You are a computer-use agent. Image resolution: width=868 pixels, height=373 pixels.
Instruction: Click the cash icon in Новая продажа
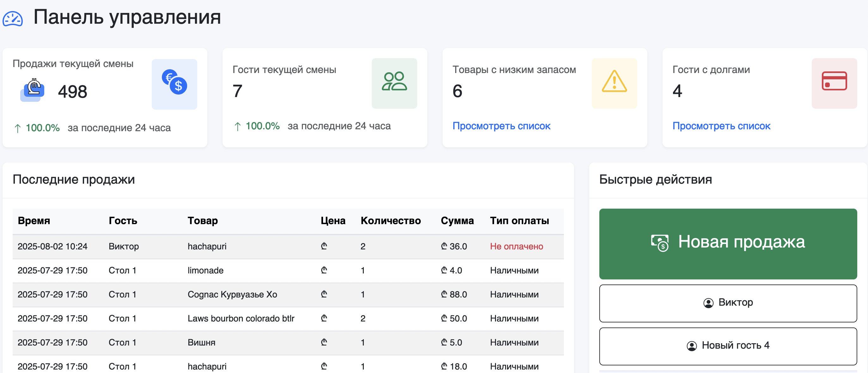[659, 242]
